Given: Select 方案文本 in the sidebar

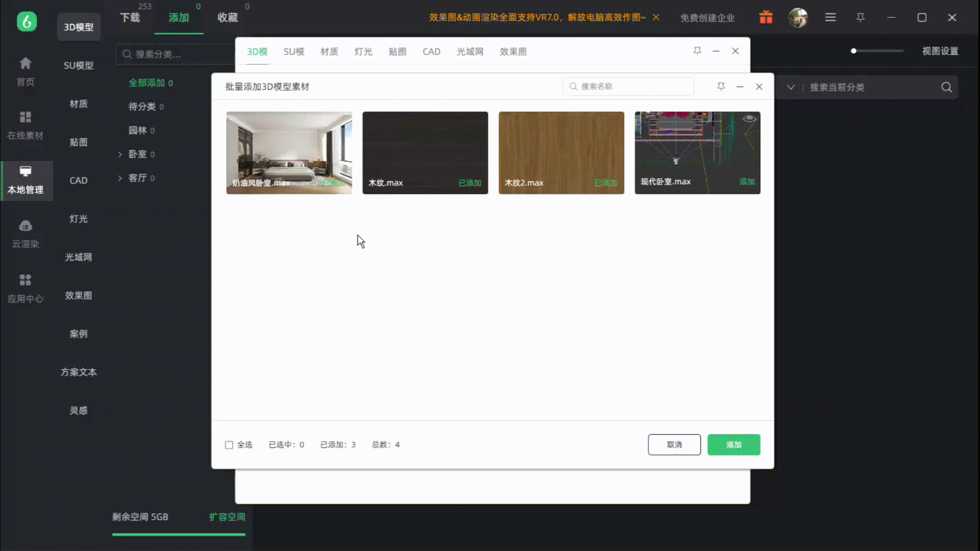Looking at the screenshot, I should point(79,372).
